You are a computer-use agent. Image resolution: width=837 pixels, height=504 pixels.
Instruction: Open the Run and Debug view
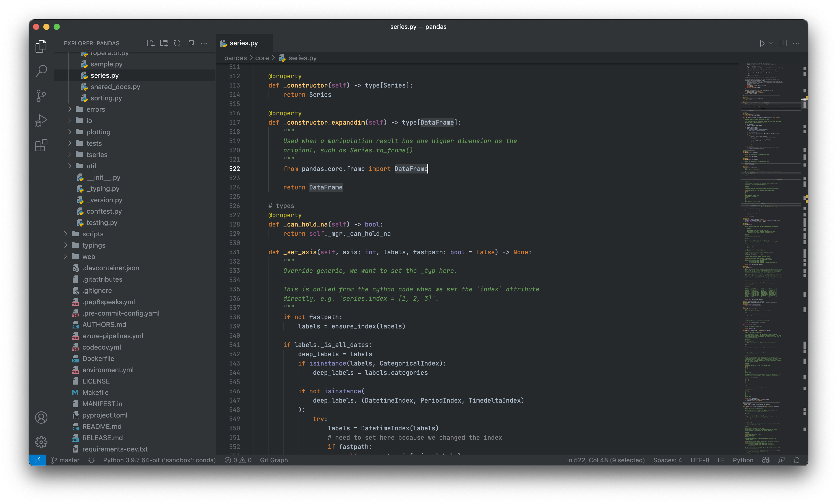41,120
